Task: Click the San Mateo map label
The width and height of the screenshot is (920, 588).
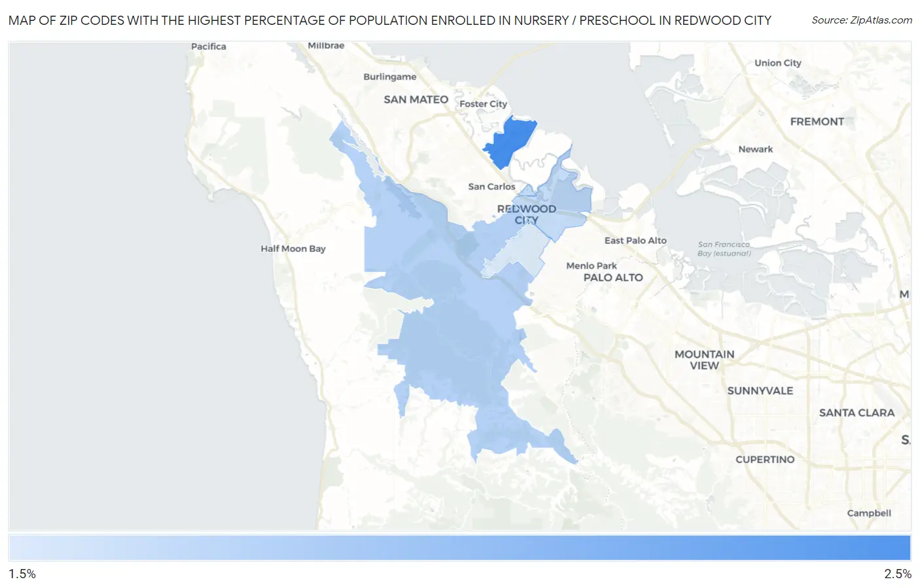Action: (416, 99)
